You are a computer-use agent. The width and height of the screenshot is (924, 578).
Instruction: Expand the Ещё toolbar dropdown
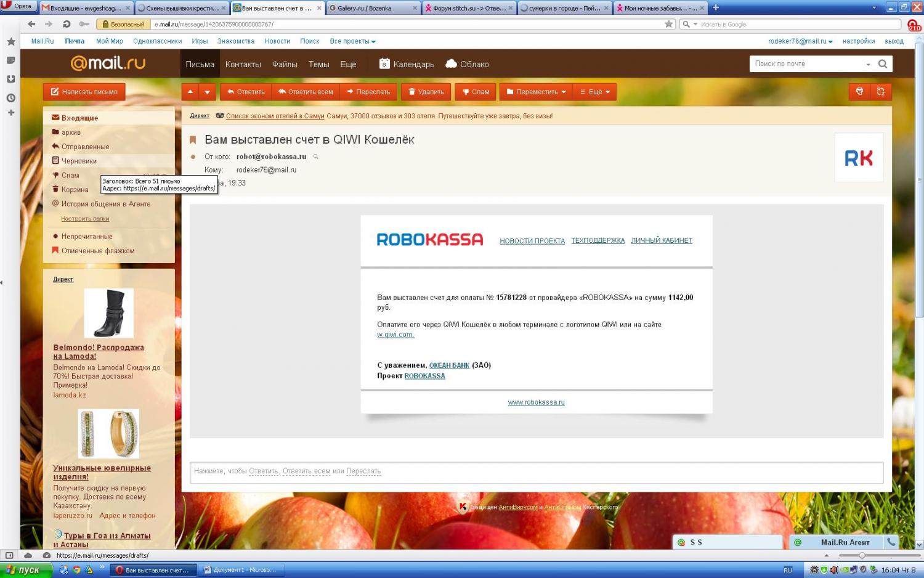pos(594,92)
